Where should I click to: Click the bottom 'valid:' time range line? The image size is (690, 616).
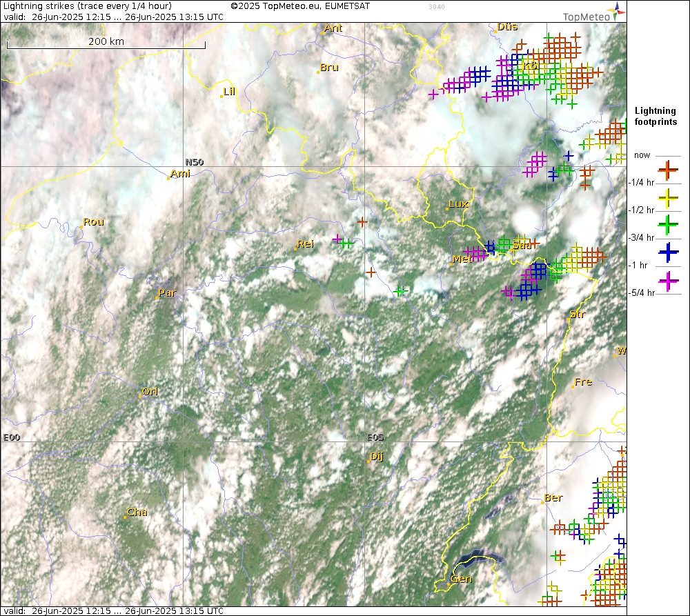click(x=113, y=611)
